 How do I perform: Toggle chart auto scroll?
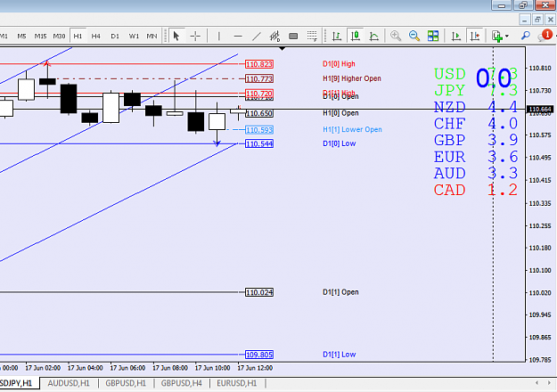[x=456, y=36]
